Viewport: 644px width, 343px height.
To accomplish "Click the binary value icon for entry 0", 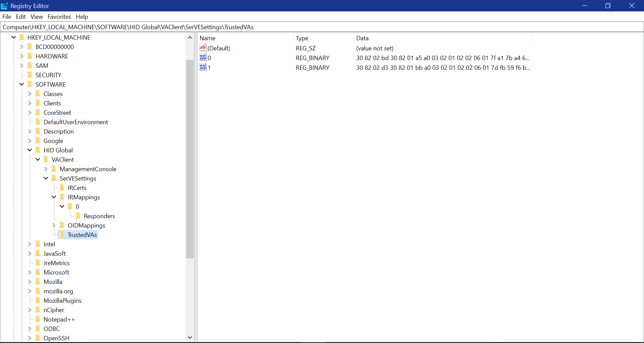I will click(203, 58).
